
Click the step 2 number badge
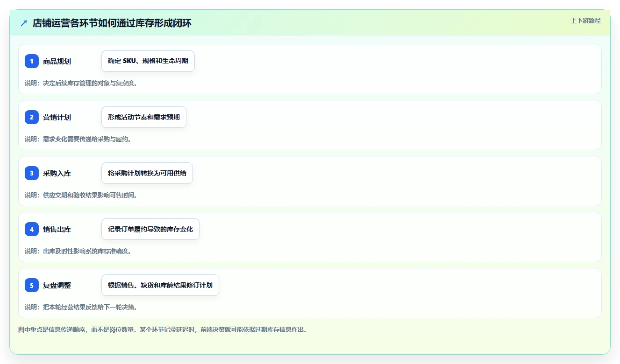click(32, 117)
